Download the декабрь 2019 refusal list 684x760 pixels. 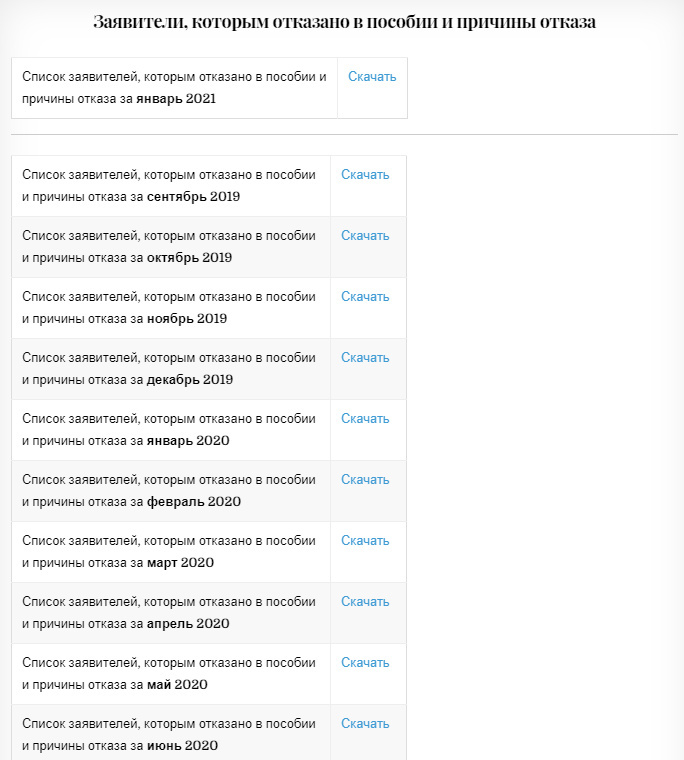coord(365,358)
